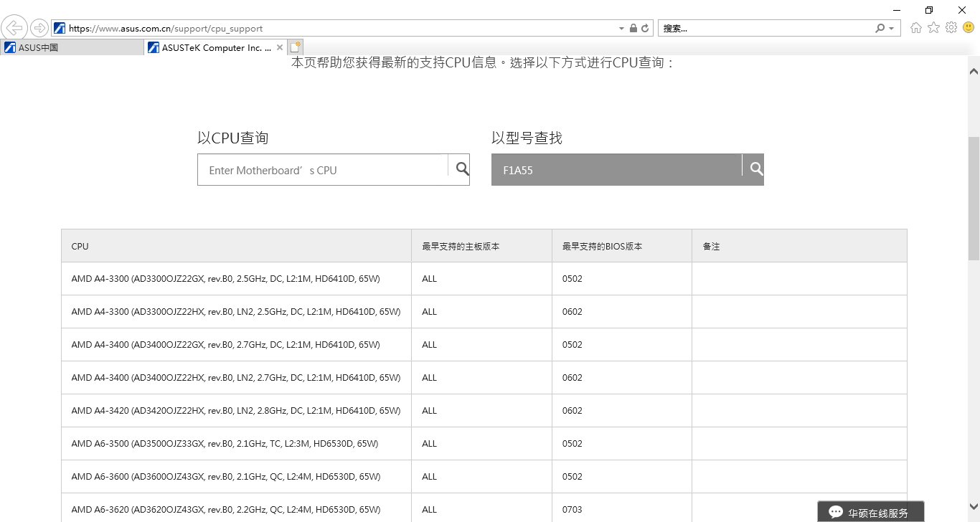Open the Home page icon
The width and height of the screenshot is (980, 522).
point(915,27)
